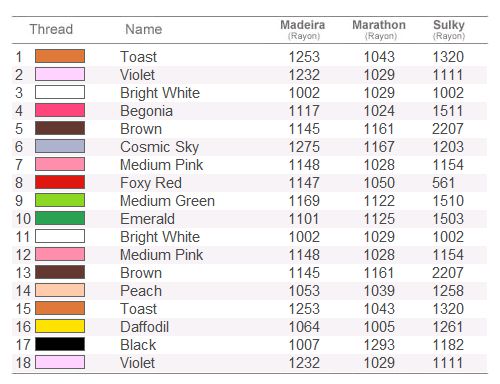500x384 pixels.
Task: Click the Name column header
Action: tap(144, 29)
